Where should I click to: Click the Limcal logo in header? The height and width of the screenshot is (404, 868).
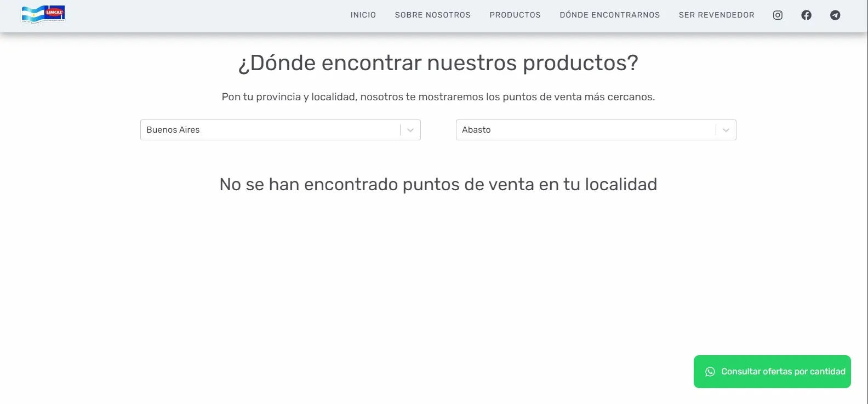point(43,15)
